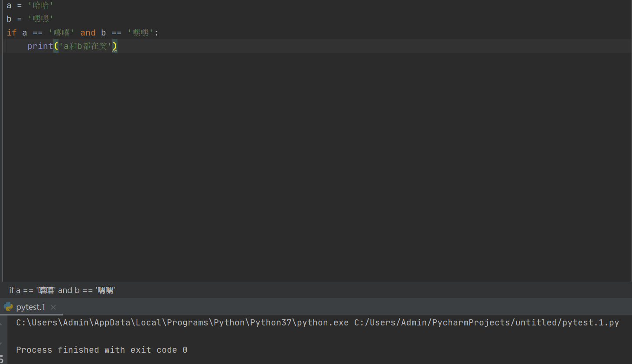Click the pytest.1.py script path in console

(x=487, y=322)
